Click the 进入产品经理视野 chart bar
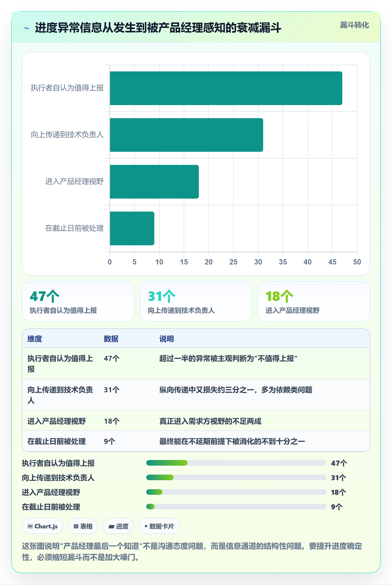Image resolution: width=392 pixels, height=585 pixels. point(154,182)
